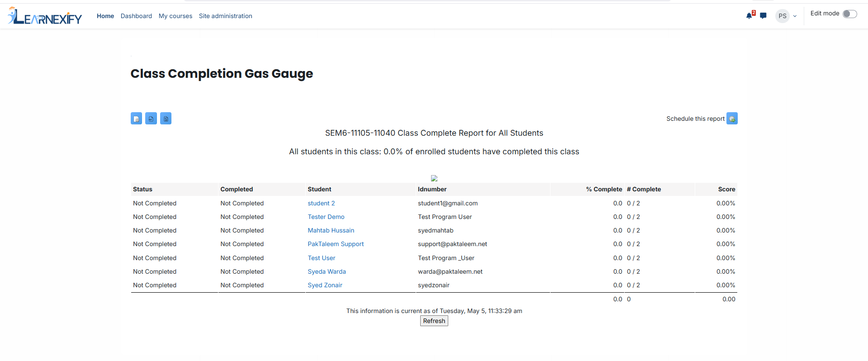Open Site administration

[226, 16]
